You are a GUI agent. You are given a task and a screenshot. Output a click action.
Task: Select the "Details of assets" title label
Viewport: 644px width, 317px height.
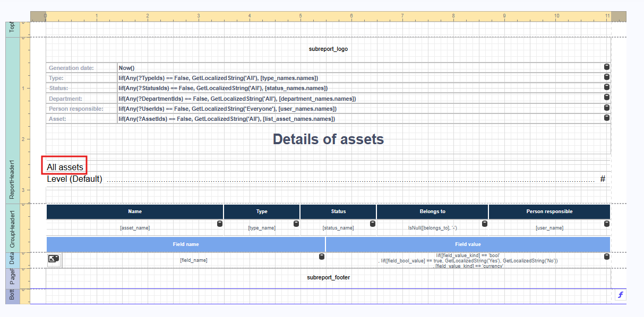328,139
